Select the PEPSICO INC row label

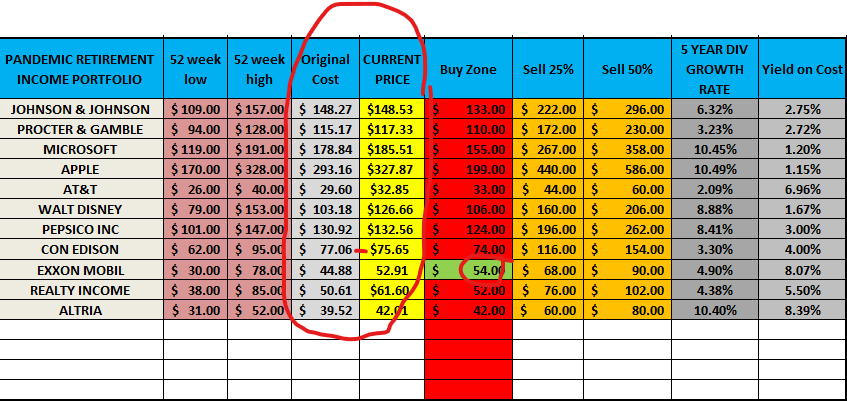point(80,230)
